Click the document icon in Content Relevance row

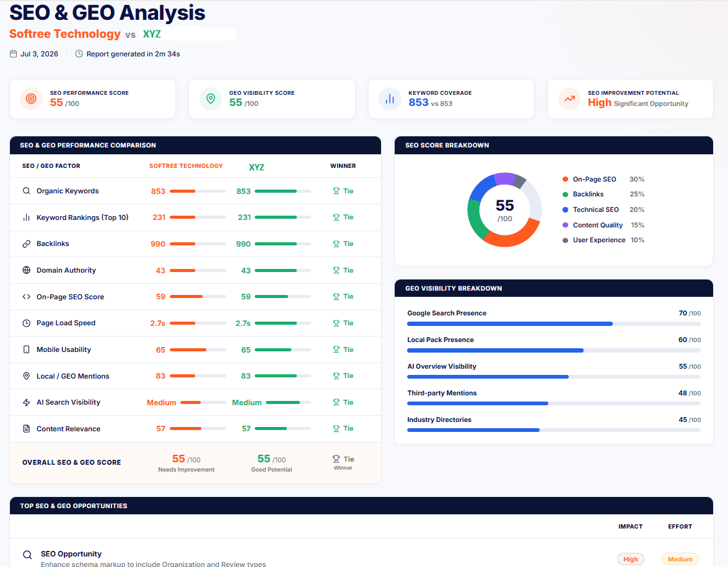tap(27, 429)
